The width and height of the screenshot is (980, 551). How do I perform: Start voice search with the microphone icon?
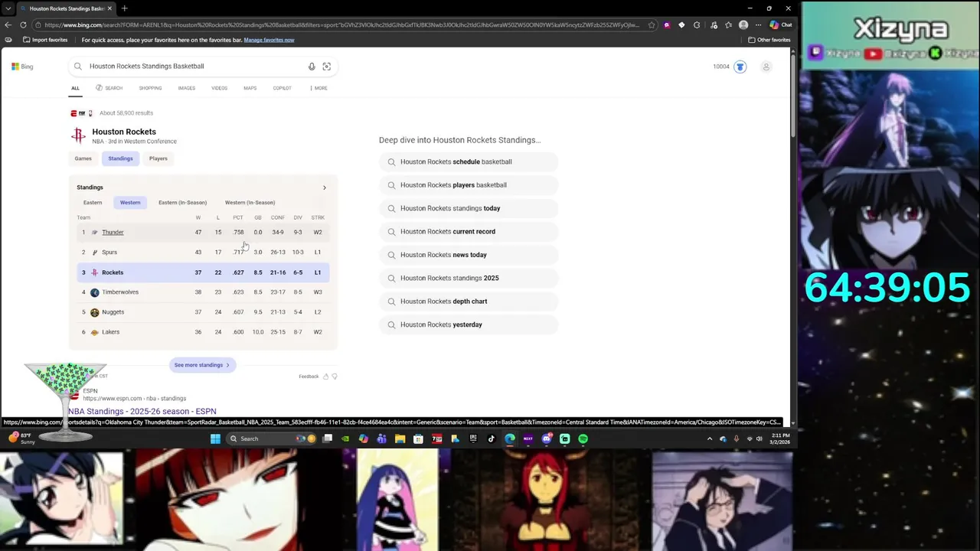[x=312, y=67]
